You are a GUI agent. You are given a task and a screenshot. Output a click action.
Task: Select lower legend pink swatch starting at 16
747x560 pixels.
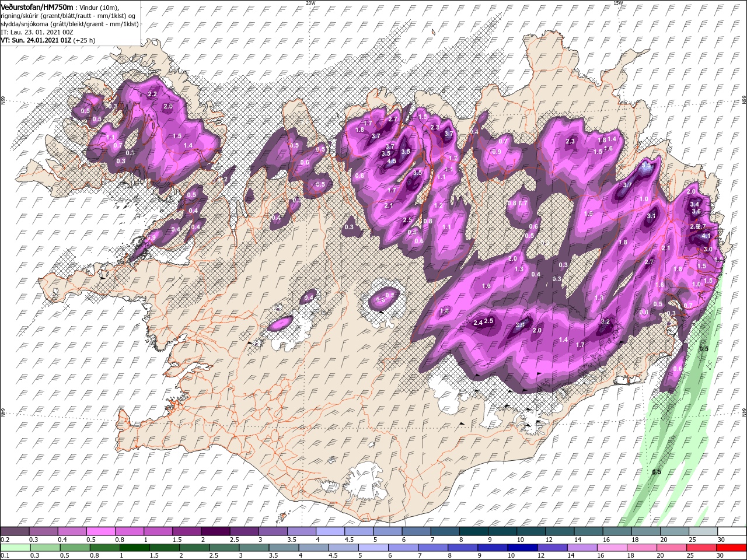point(613,548)
